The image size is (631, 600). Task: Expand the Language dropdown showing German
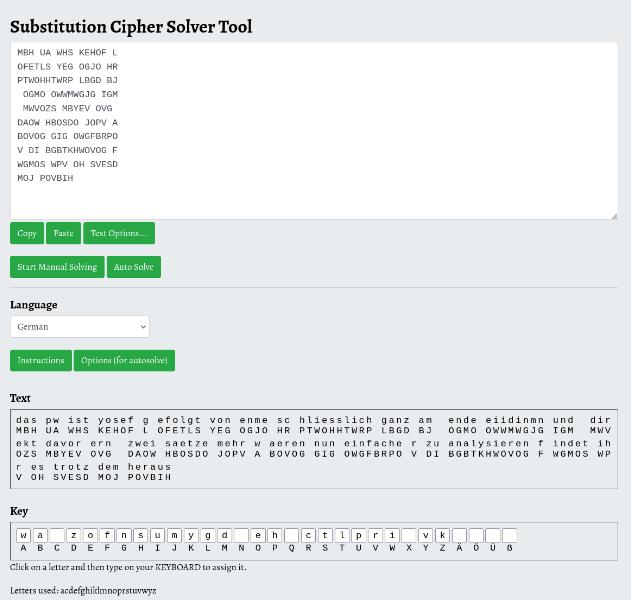(x=80, y=326)
